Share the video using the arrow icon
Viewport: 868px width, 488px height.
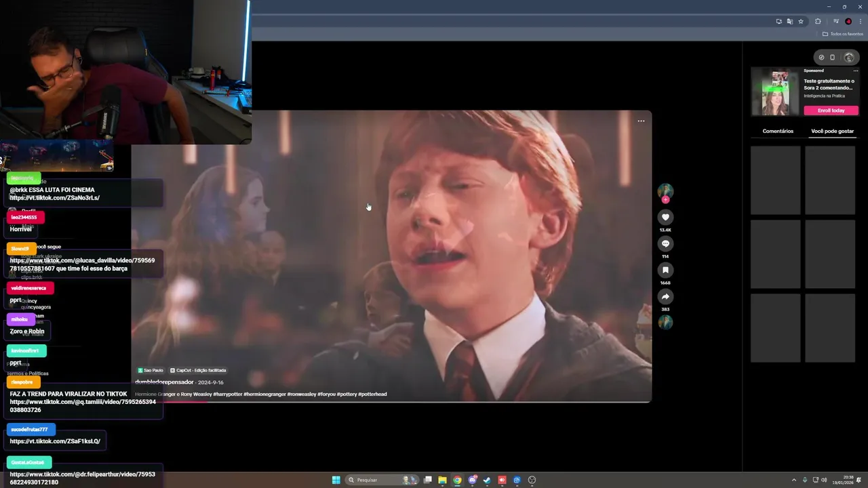(x=665, y=296)
